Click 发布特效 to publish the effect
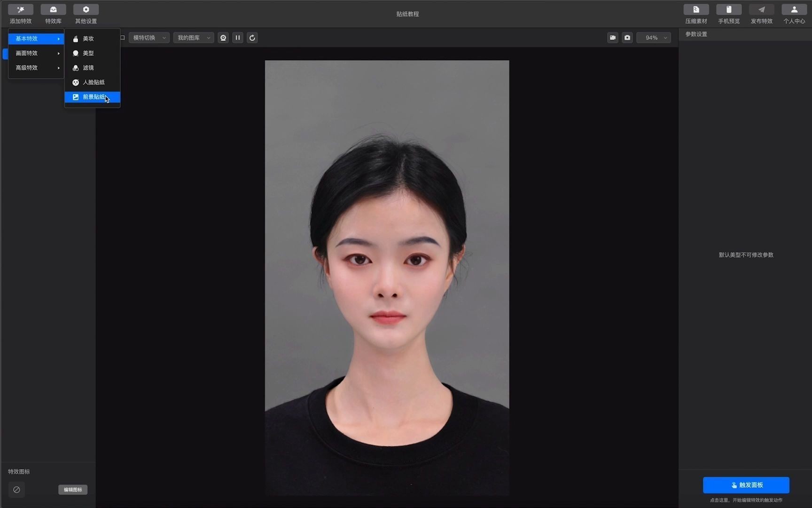812x508 pixels. click(x=761, y=13)
